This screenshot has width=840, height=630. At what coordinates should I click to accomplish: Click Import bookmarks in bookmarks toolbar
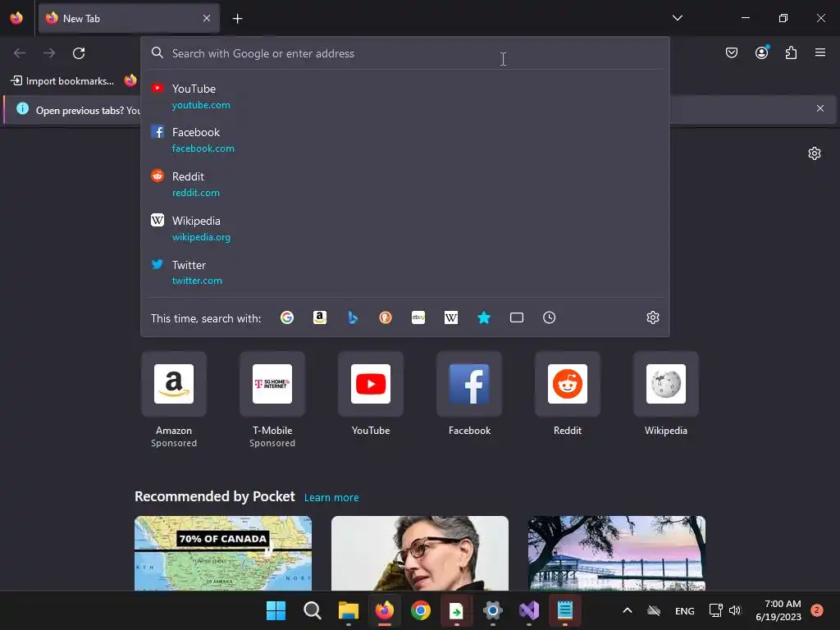pyautogui.click(x=62, y=81)
